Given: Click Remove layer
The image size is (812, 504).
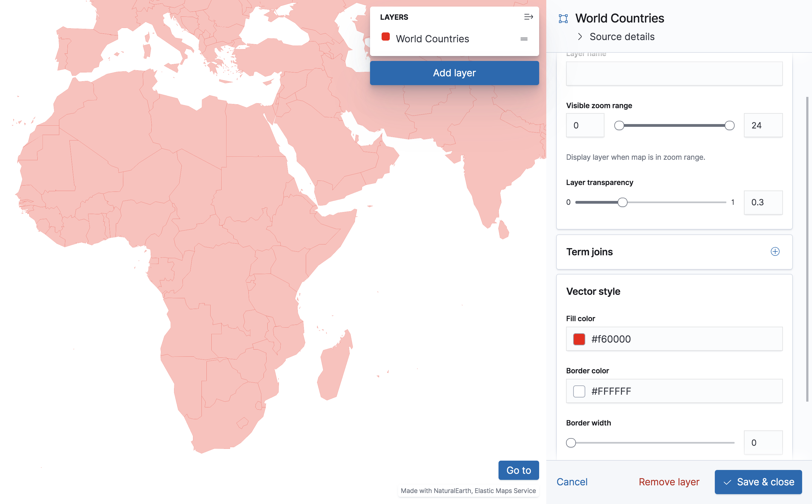Looking at the screenshot, I should click(669, 482).
